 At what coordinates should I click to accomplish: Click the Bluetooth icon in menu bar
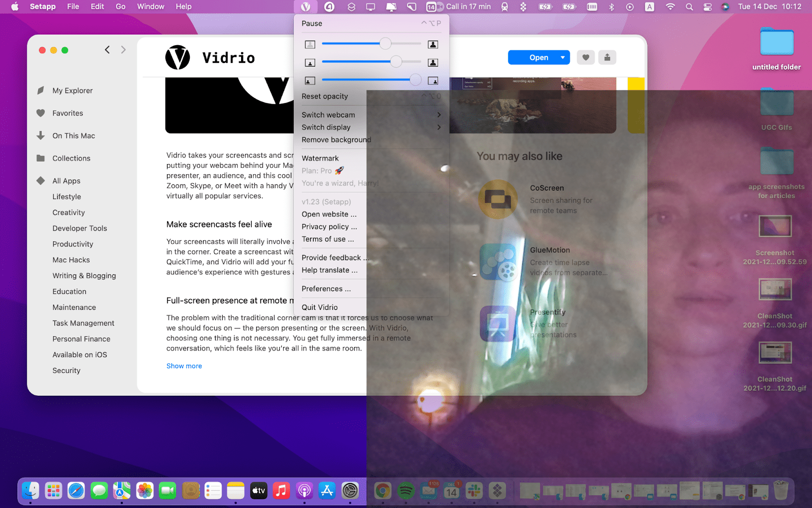pyautogui.click(x=612, y=7)
